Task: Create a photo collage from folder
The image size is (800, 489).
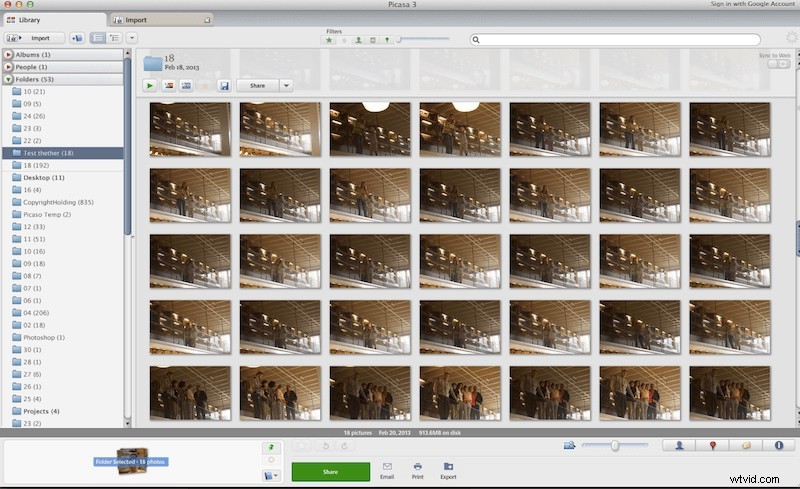Action: [168, 86]
